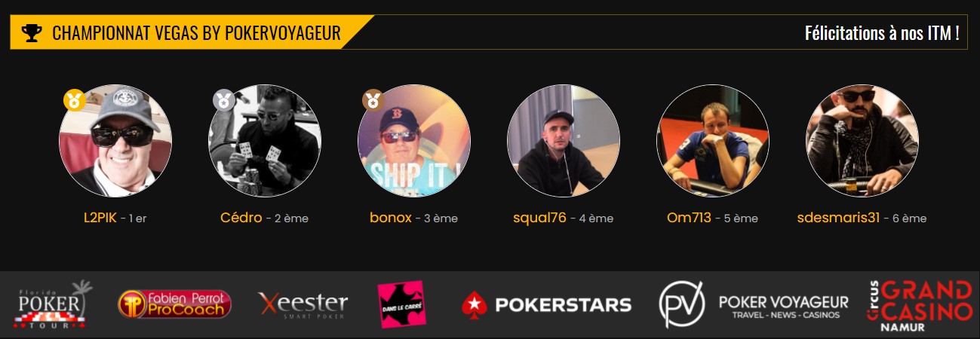
Task: Click the bronze medal badge on bonox
Action: coord(373,99)
